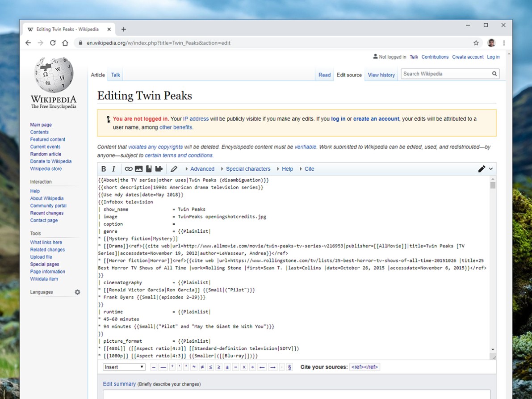
Task: Insert a reference using the book icon
Action: pos(149,169)
